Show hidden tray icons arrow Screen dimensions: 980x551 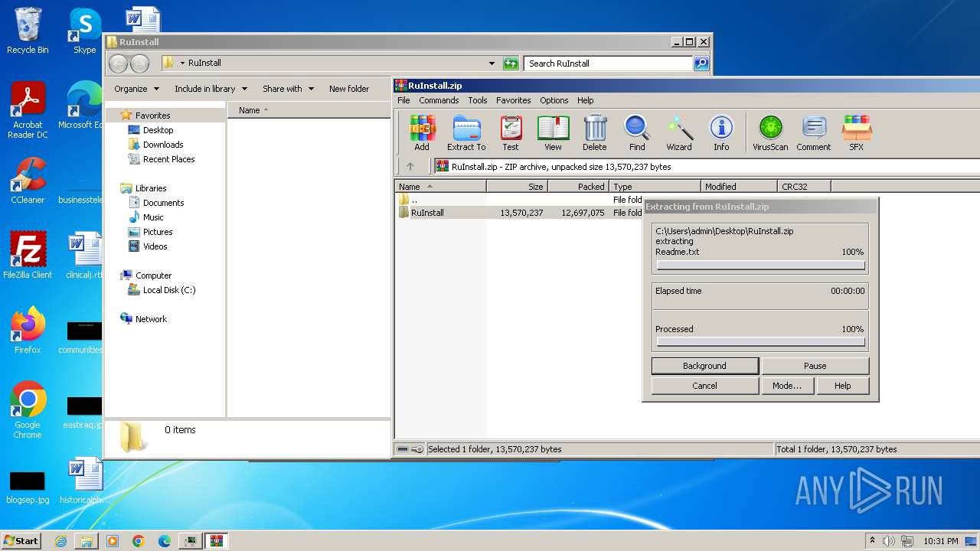[x=872, y=541]
